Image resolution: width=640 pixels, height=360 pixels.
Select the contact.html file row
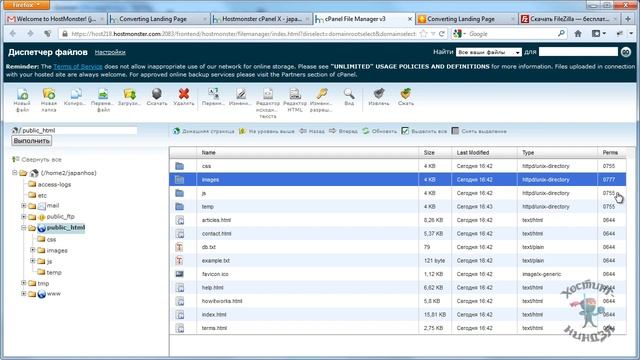point(398,233)
